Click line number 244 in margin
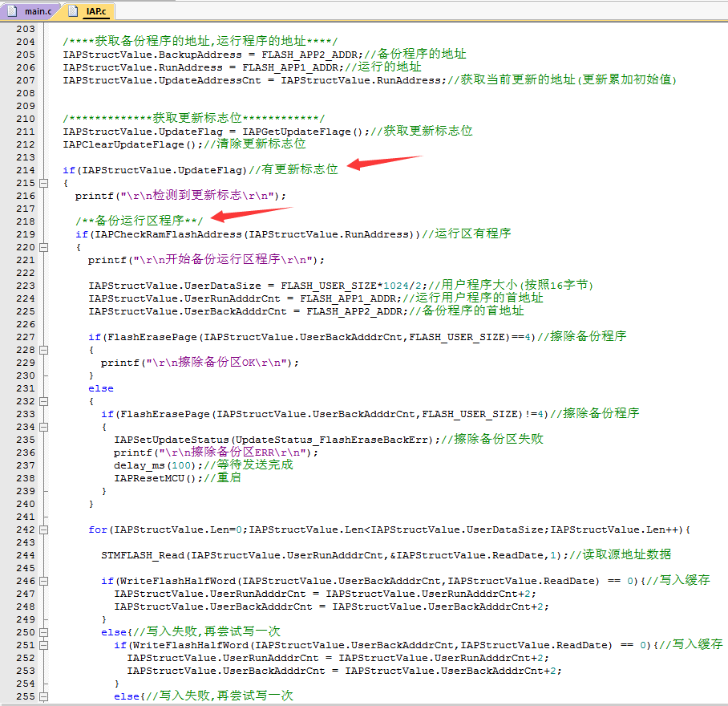Image resolution: width=728 pixels, height=706 pixels. (26, 555)
